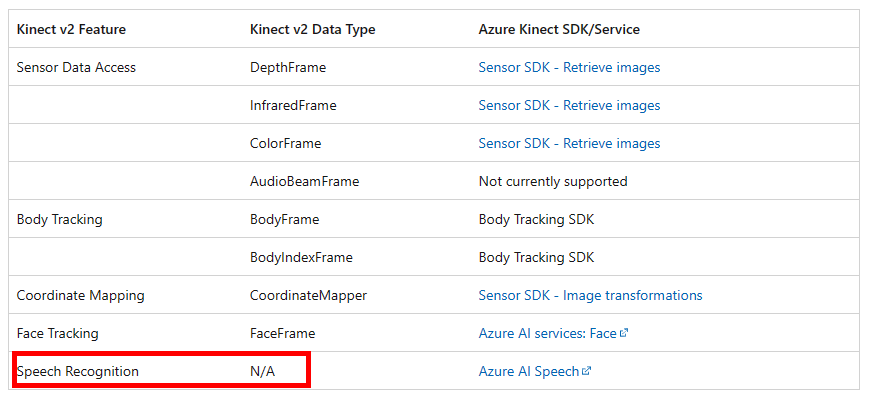Click the external-link icon beside Azure AI services: Face

click(x=623, y=333)
